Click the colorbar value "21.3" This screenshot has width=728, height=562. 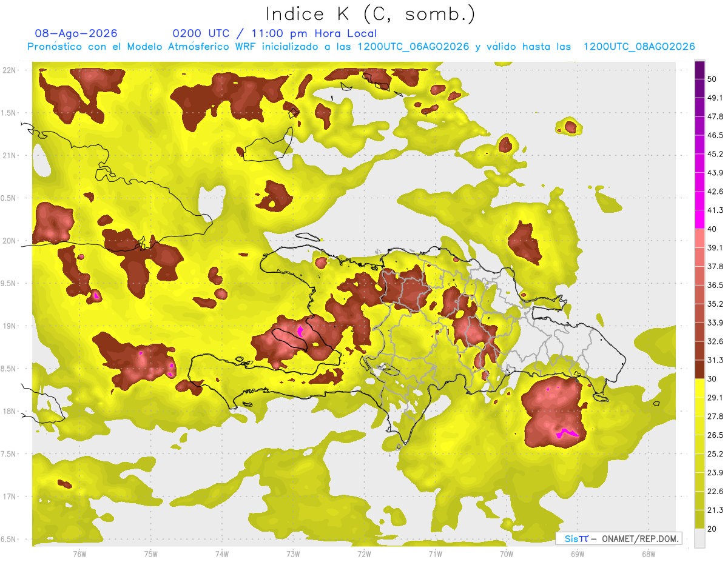point(715,510)
